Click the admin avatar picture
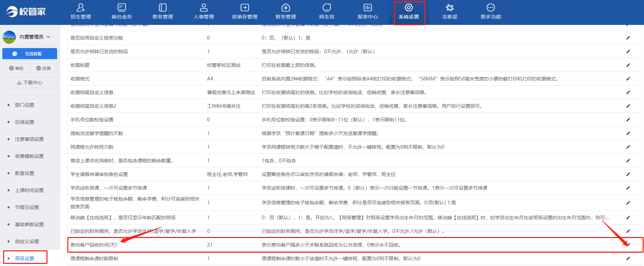The width and height of the screenshot is (644, 266). [x=9, y=37]
